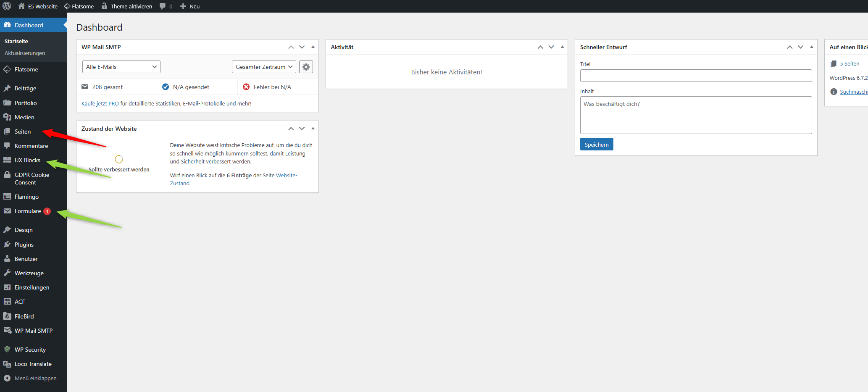Click the WordPress logo icon in admin bar

pos(7,6)
